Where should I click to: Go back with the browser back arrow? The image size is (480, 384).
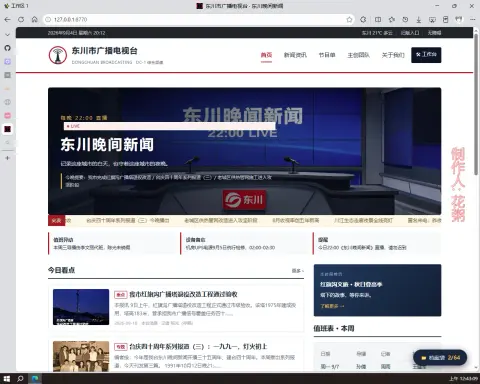coord(7,20)
